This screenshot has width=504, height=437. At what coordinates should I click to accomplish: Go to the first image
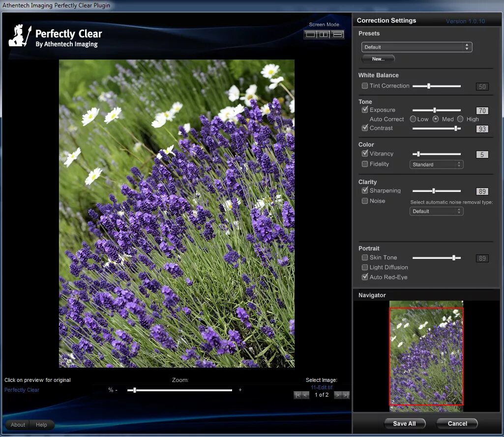tap(297, 395)
